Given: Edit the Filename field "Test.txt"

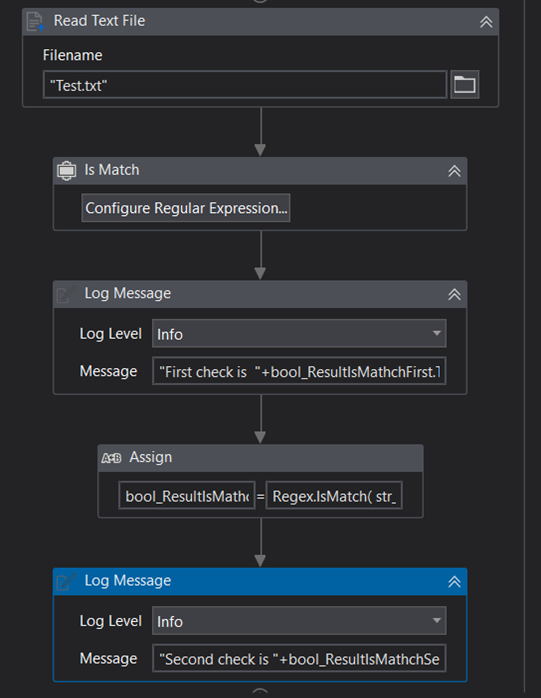Looking at the screenshot, I should click(x=245, y=85).
